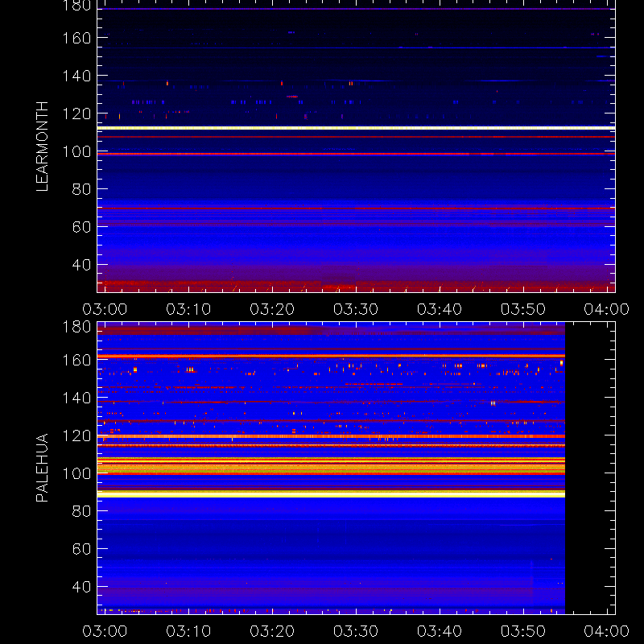This screenshot has height=644, width=644.
Task: Click the black data gap in Palehua plot
Action: (590, 468)
